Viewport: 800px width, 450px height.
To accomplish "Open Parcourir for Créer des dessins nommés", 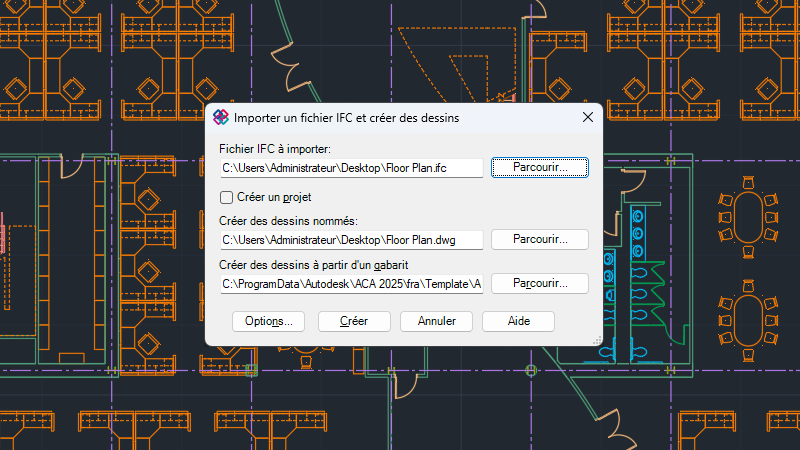I will [540, 239].
